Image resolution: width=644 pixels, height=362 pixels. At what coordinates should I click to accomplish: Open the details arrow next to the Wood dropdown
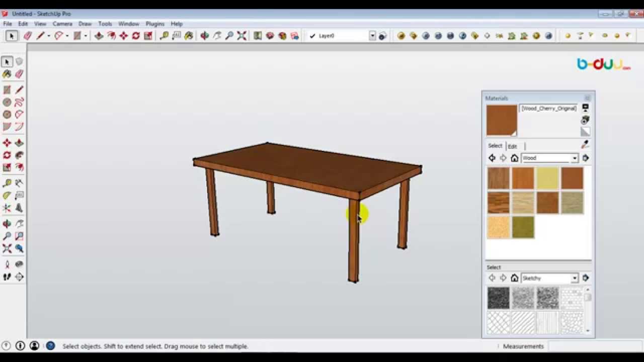click(x=585, y=158)
